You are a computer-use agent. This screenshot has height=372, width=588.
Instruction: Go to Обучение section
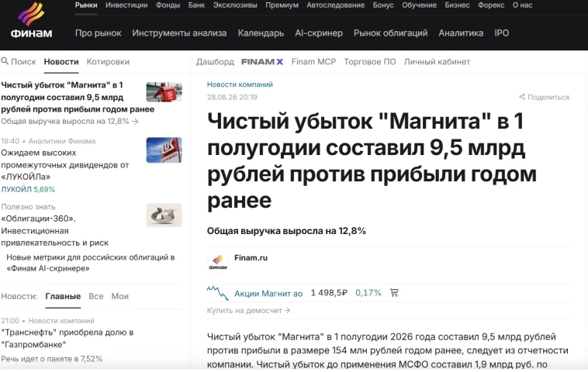coord(419,5)
